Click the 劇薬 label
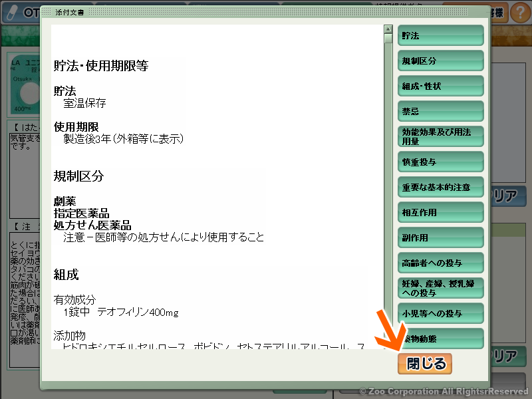 pos(65,201)
